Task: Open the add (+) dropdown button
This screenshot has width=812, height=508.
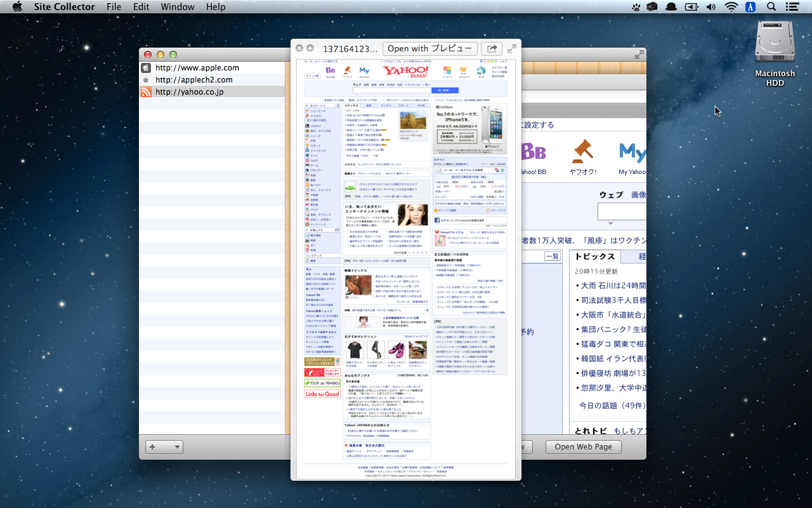Action: tap(164, 447)
